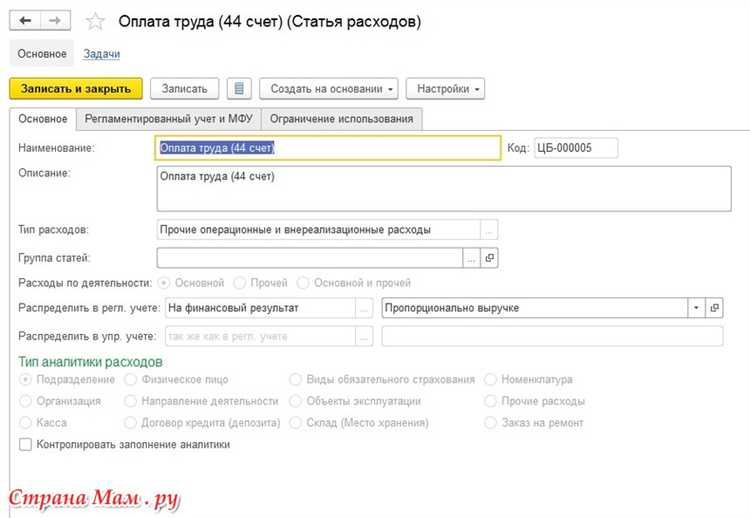Click the Наименование input field

pyautogui.click(x=328, y=148)
